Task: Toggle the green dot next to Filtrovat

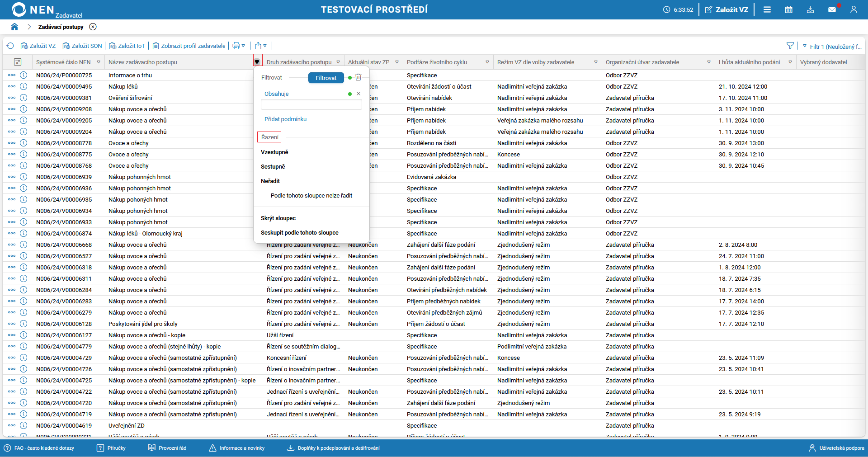Action: [350, 78]
